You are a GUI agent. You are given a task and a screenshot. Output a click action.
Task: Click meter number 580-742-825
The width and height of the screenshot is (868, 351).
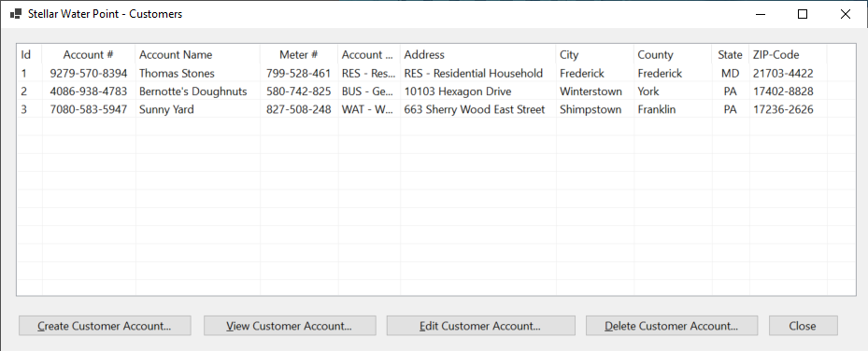coord(298,91)
